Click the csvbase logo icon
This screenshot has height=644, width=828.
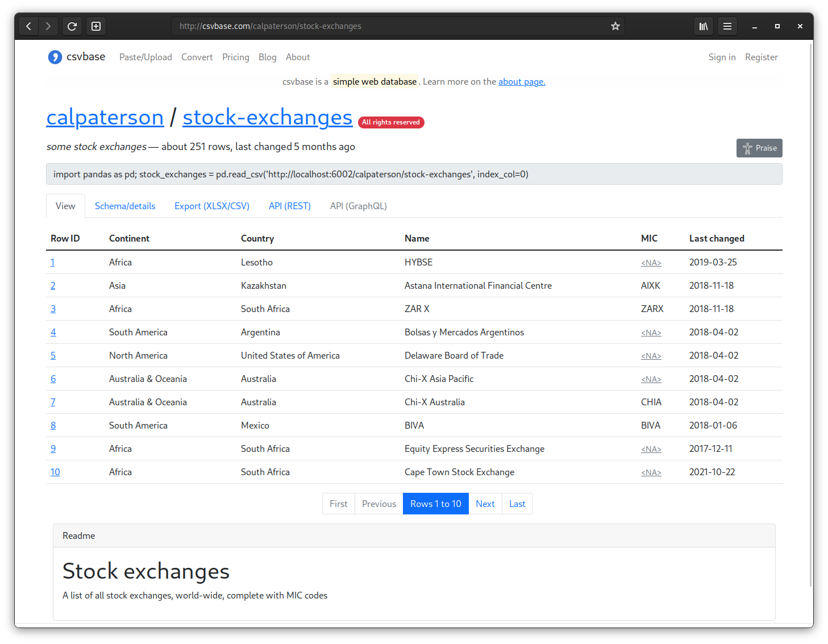(55, 57)
